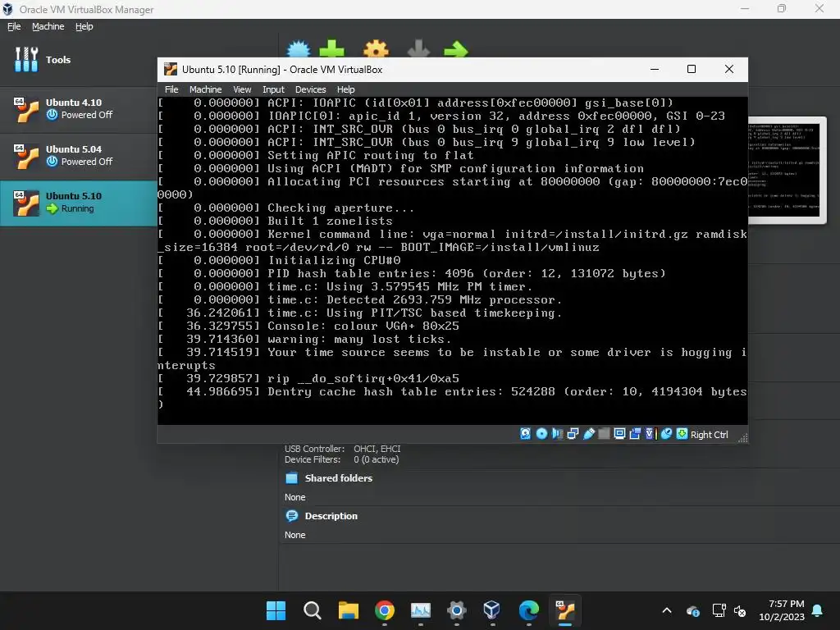840x630 pixels.
Task: Open Input menu in the VM window
Action: pyautogui.click(x=273, y=89)
